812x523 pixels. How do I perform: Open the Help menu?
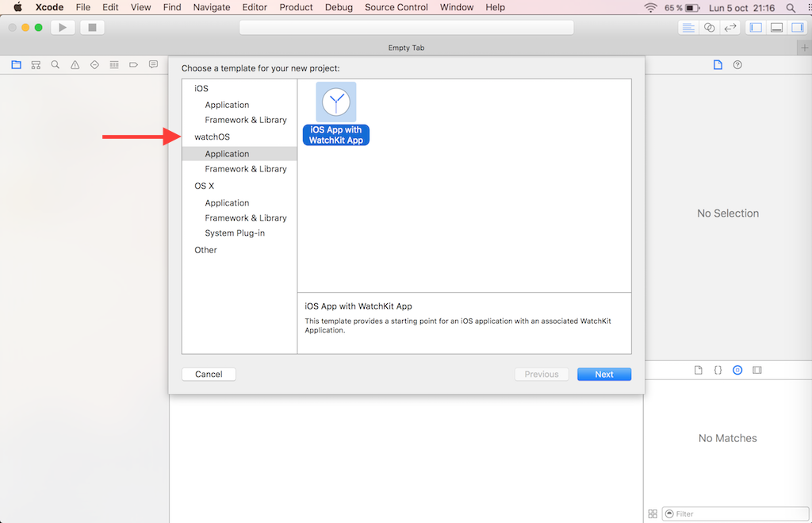click(495, 7)
